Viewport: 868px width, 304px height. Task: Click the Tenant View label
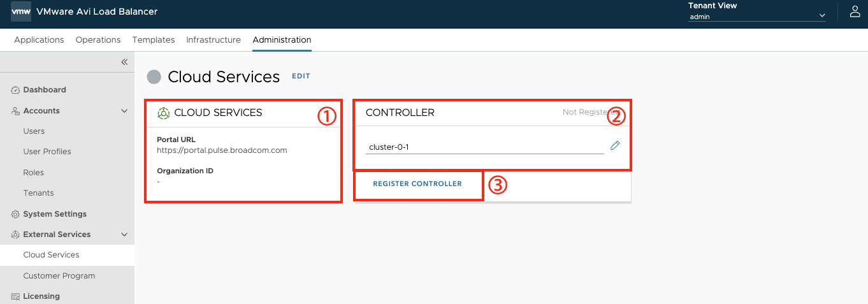712,6
